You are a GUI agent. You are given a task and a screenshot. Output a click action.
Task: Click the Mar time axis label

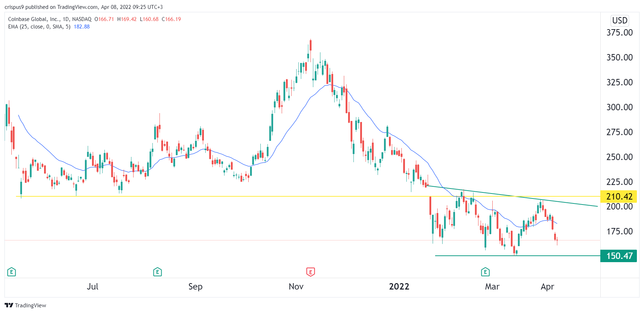pyautogui.click(x=492, y=287)
